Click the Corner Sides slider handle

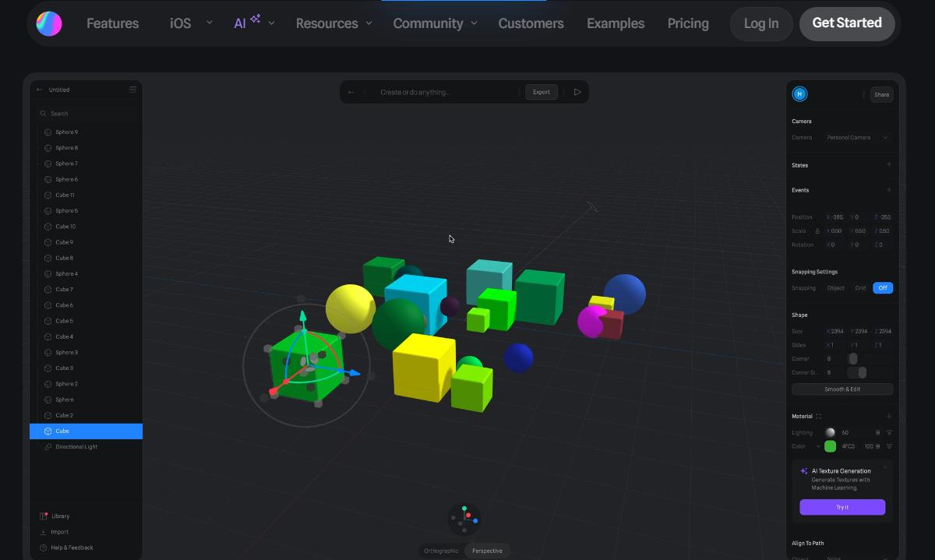862,373
